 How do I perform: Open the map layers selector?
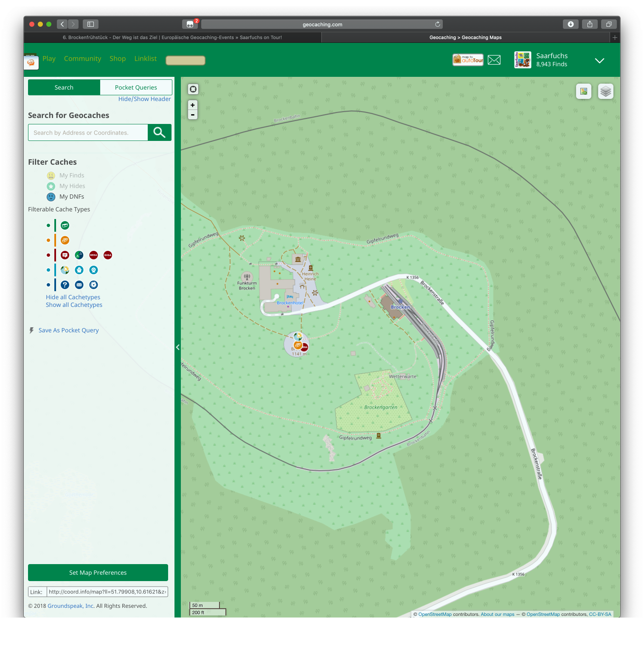pos(605,91)
